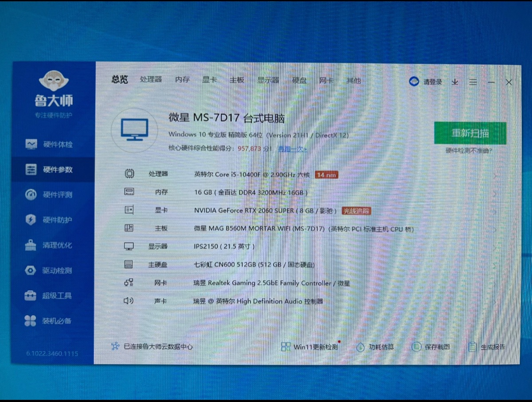This screenshot has width=532, height=402.
Task: Open 硬件防护 protection section
Action: coord(49,220)
